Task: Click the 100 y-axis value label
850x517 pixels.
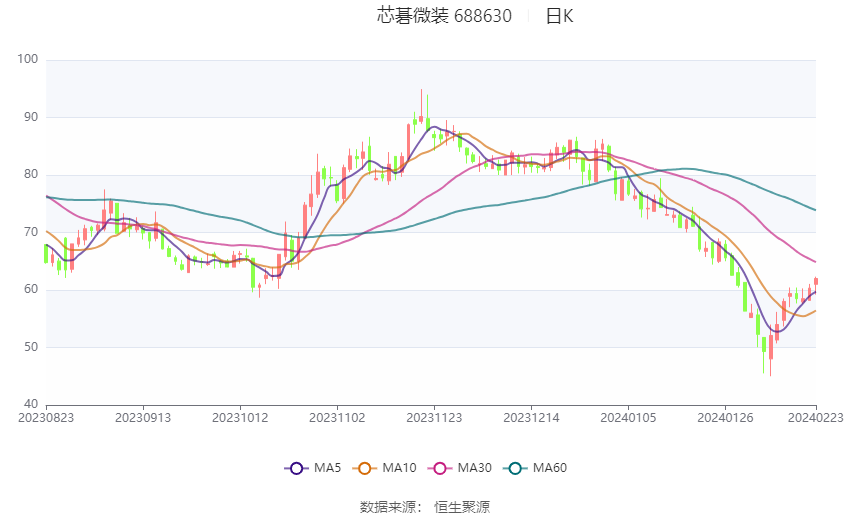Action: coord(28,59)
